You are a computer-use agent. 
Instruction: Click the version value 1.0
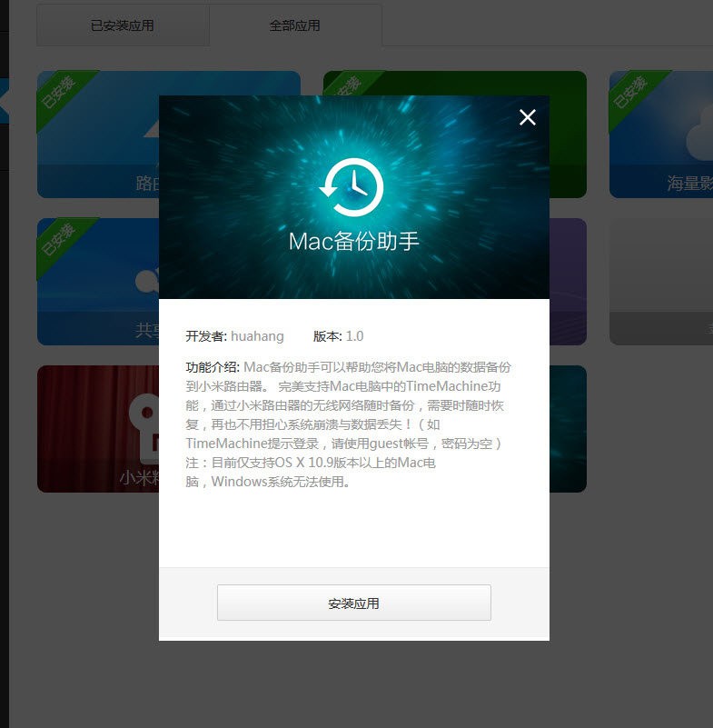(x=355, y=336)
